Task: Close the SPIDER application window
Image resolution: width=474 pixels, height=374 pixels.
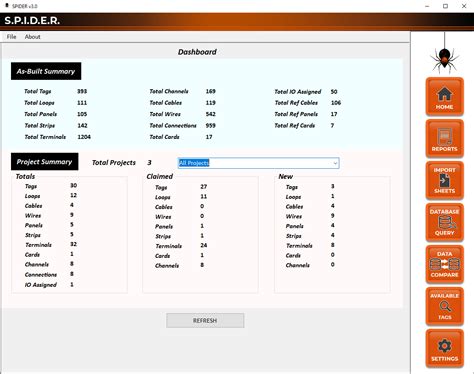Action: [x=464, y=6]
